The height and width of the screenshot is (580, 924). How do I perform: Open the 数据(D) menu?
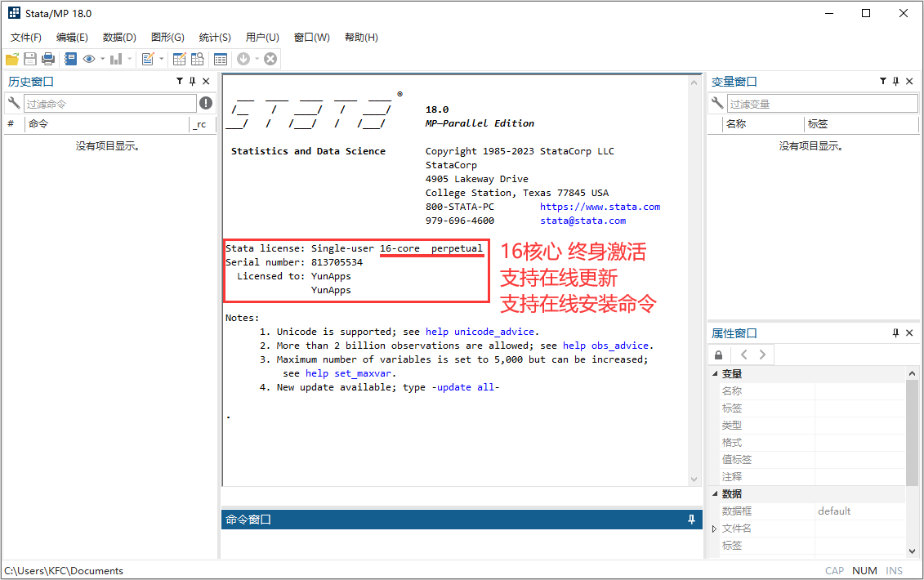tap(119, 37)
